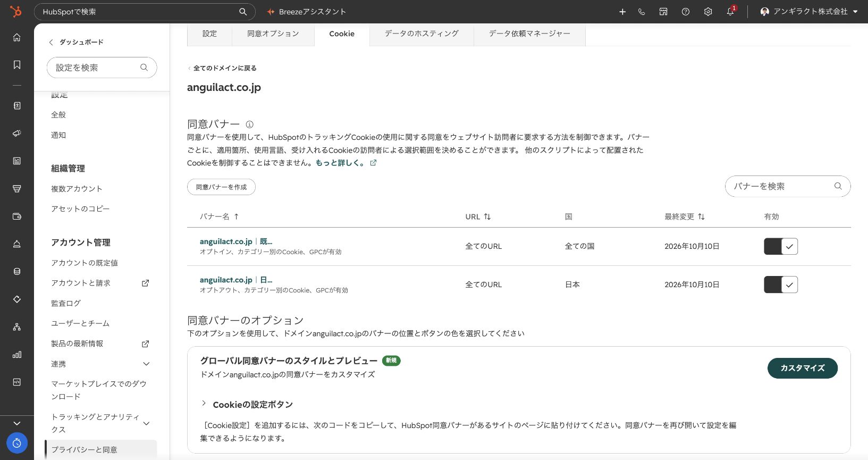The height and width of the screenshot is (460, 868).
Task: Open the anguilact.co.jp | 既... banner
Action: [236, 241]
